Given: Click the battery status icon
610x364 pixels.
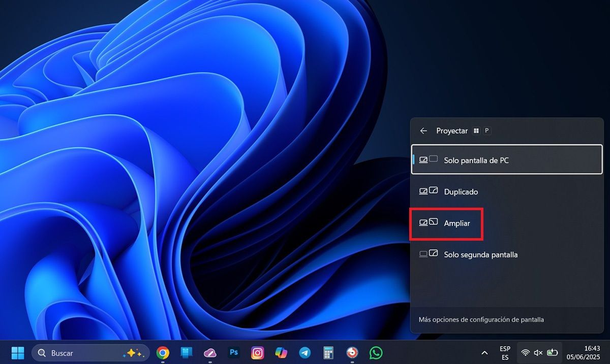Looking at the screenshot, I should (553, 353).
